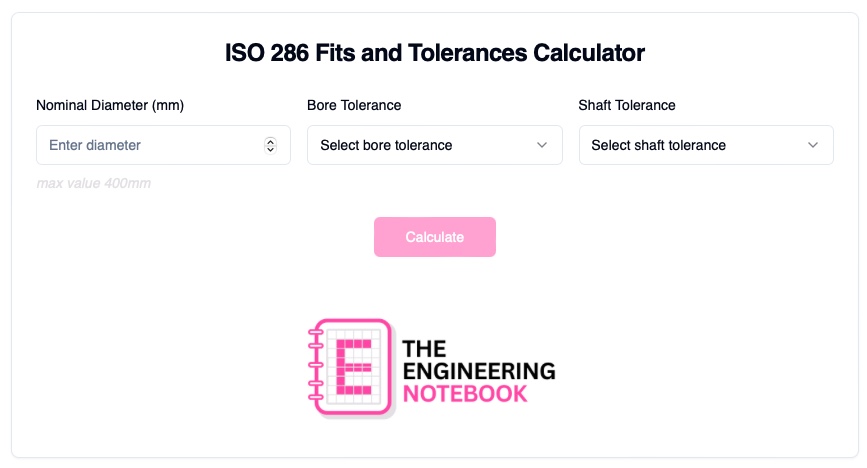Click the pink NOTEBOOK word in the logo
867x468 pixels.
(x=464, y=393)
